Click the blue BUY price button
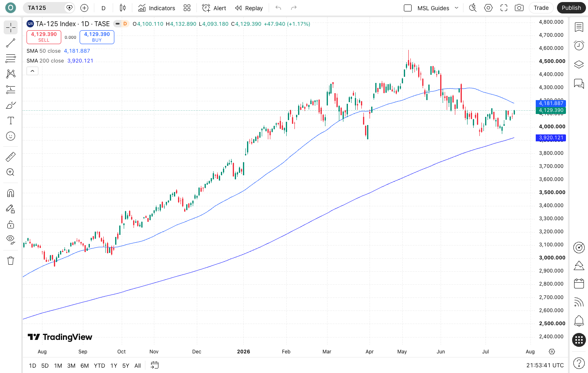 [x=97, y=37]
